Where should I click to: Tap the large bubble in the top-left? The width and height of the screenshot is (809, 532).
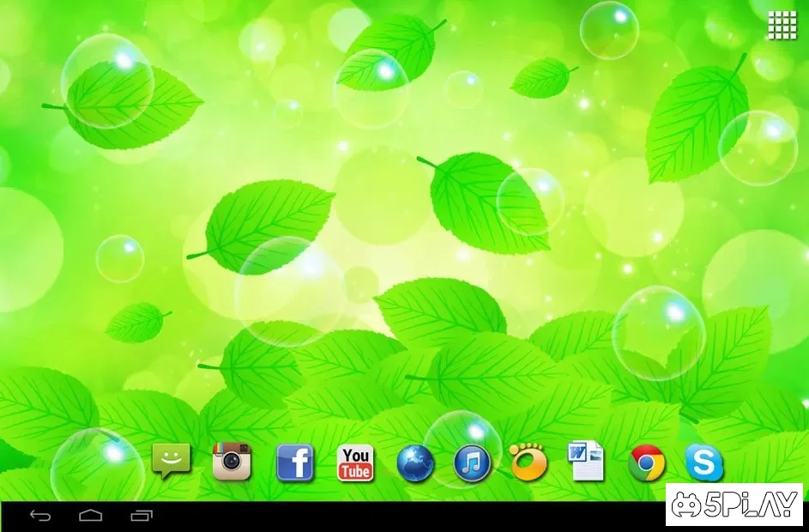coord(106,80)
